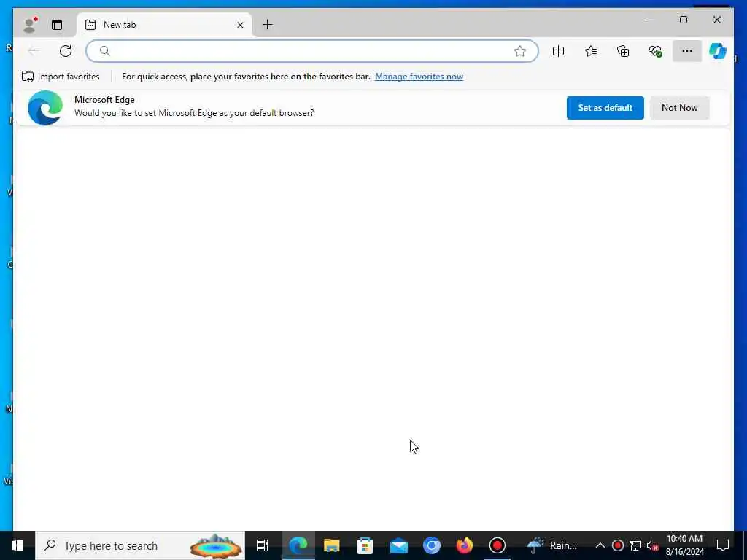This screenshot has width=747, height=560.
Task: Open the Favorites list icon
Action: click(x=591, y=51)
